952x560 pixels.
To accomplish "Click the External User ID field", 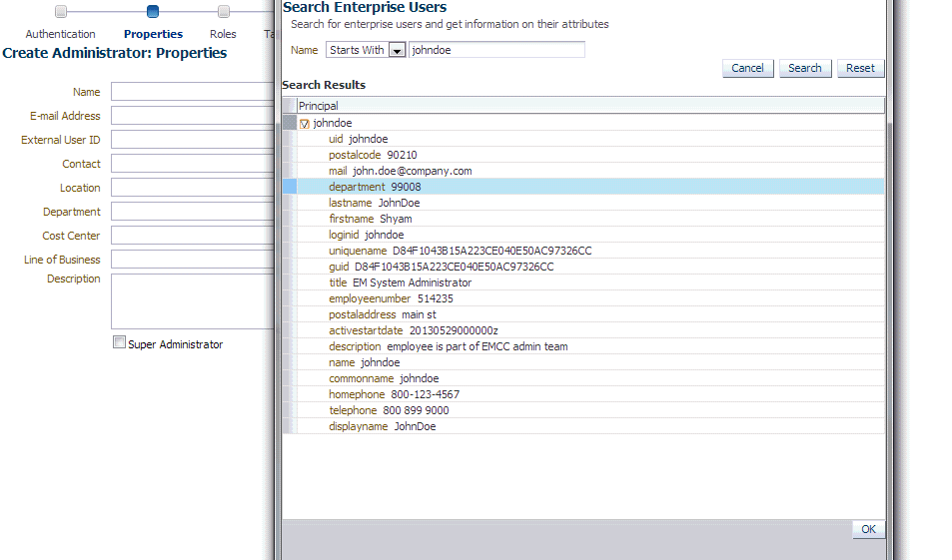I will 193,140.
